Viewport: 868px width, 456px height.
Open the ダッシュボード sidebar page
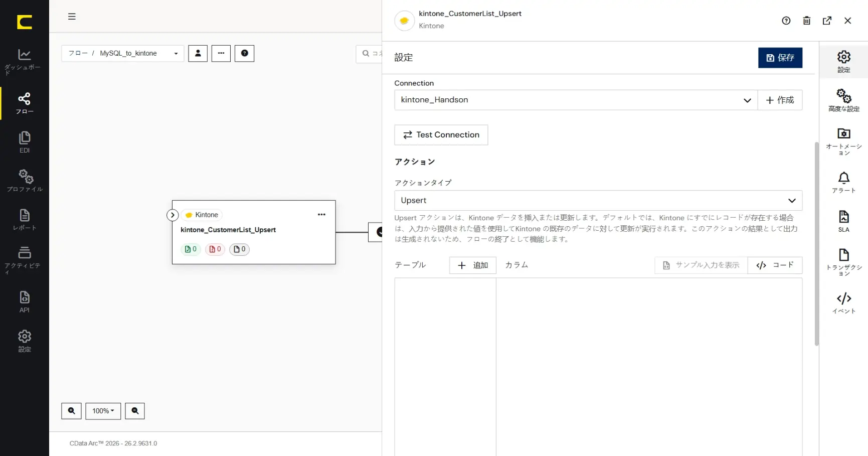click(x=24, y=62)
